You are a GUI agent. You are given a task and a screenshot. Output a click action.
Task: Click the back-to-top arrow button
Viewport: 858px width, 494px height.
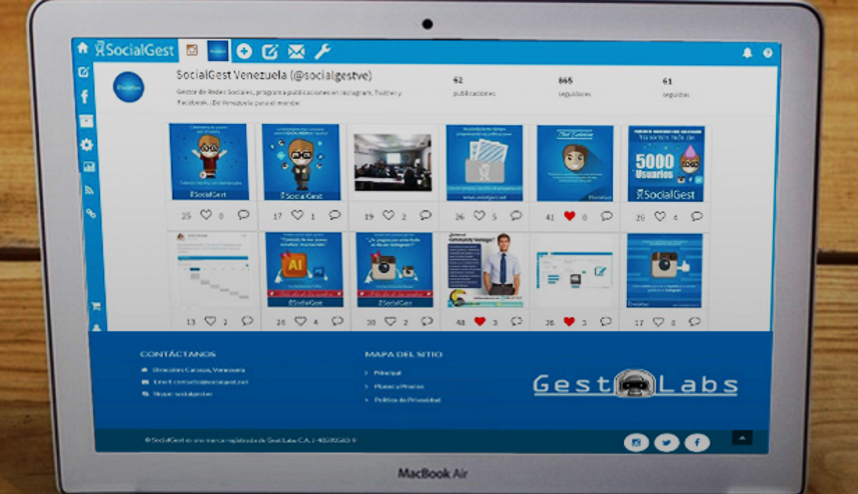[742, 438]
